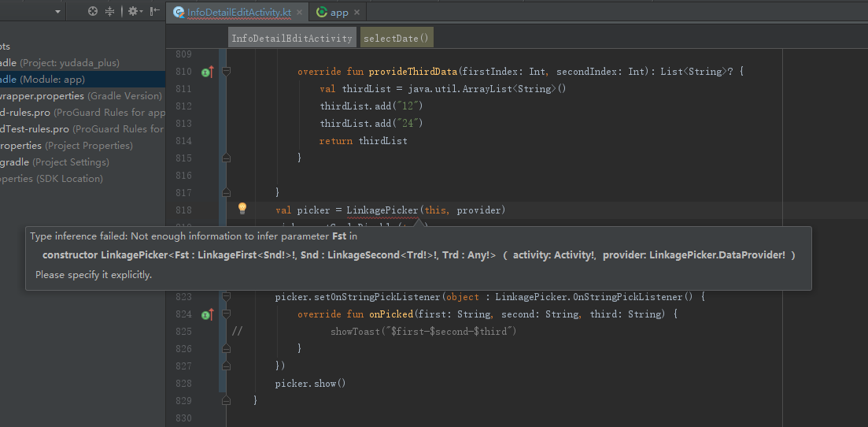Click line number 830 in the gutter
868x427 pixels.
(183, 418)
